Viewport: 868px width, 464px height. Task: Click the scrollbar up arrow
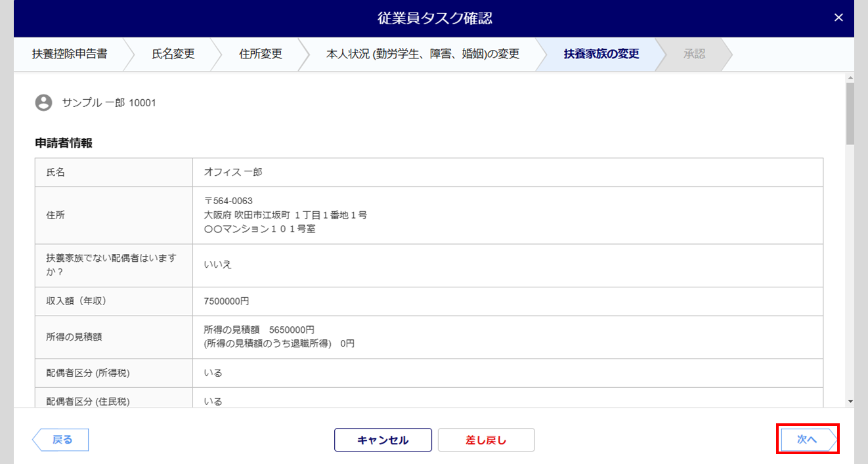click(850, 77)
